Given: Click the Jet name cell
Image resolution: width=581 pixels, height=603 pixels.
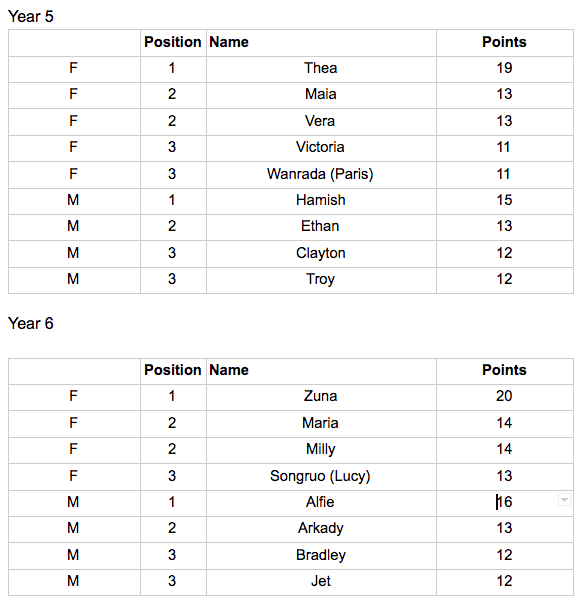Looking at the screenshot, I should coord(321,583).
